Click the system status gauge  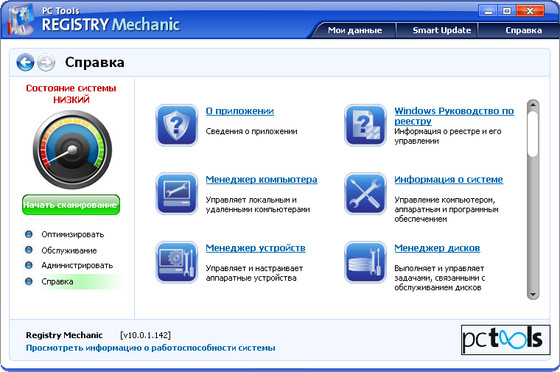point(72,150)
